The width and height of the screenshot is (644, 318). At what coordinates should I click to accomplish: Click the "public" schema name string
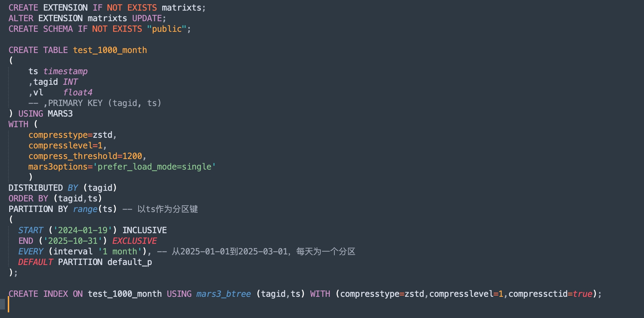click(x=167, y=29)
